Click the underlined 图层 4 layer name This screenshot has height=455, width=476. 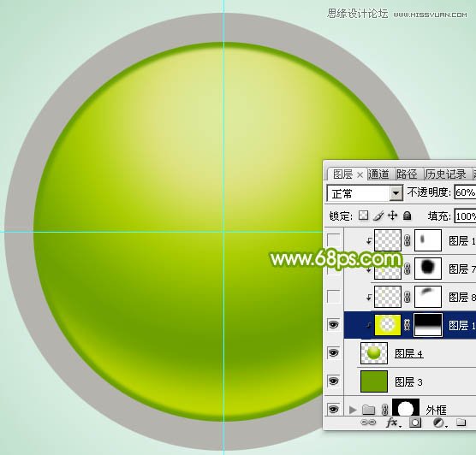click(x=408, y=354)
